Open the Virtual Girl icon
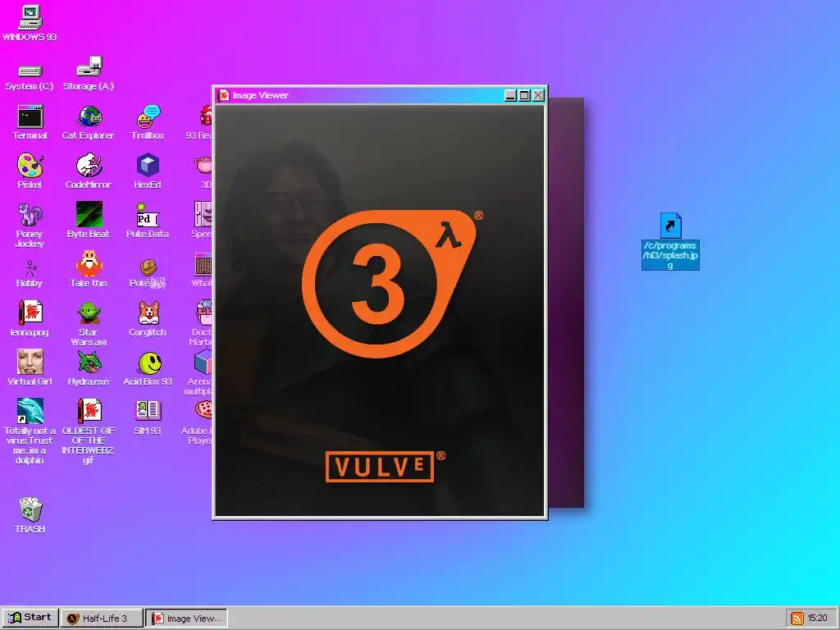840x630 pixels. pyautogui.click(x=30, y=362)
